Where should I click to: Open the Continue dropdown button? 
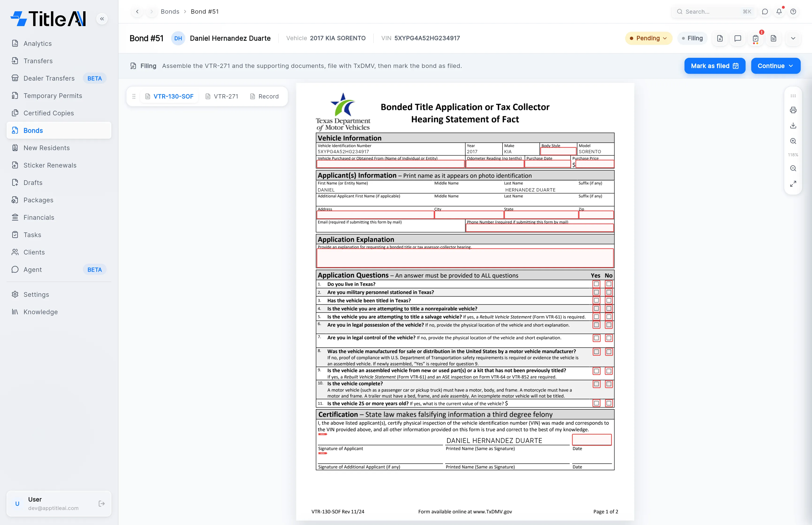click(x=776, y=66)
